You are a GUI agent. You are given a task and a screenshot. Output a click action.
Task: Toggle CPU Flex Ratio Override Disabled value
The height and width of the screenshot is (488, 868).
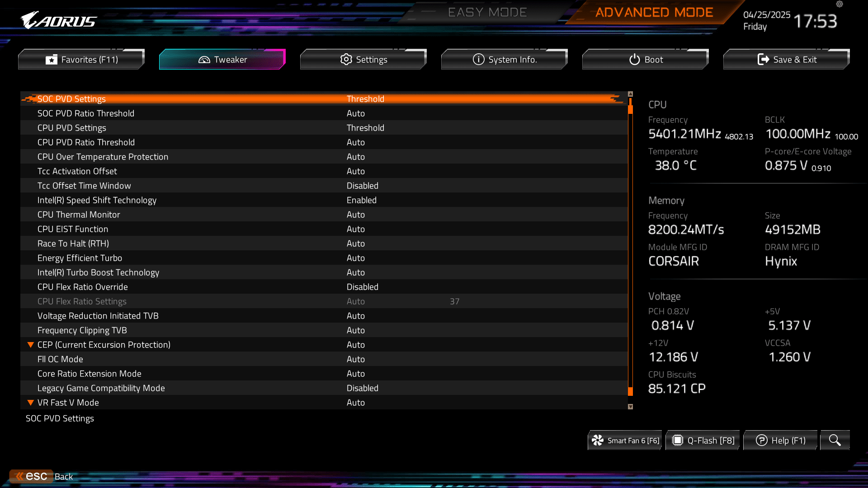[362, 287]
